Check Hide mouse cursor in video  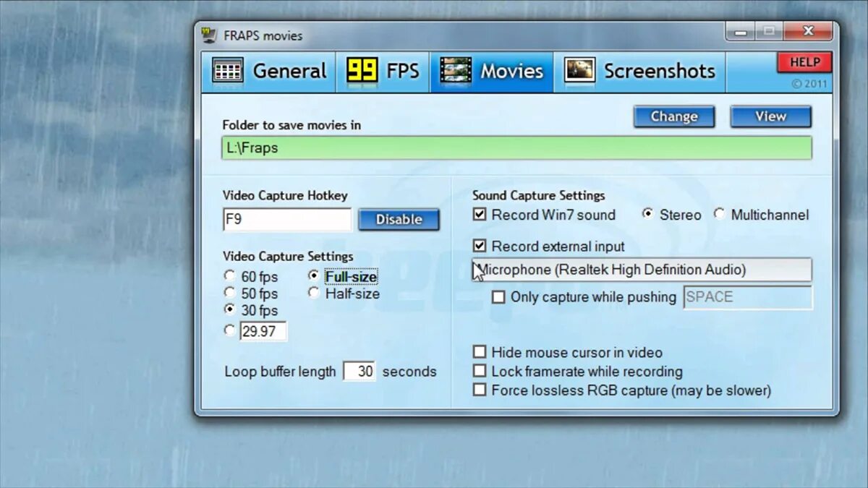pyautogui.click(x=480, y=352)
